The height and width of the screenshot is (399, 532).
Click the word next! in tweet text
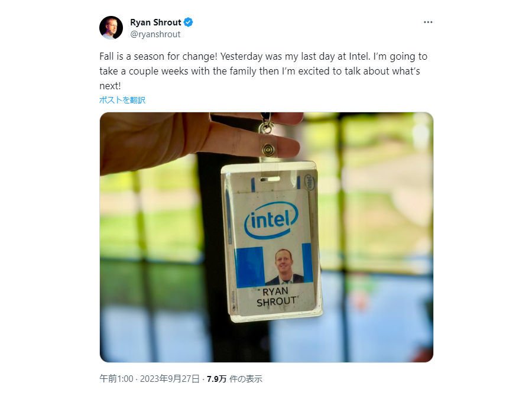coord(110,86)
